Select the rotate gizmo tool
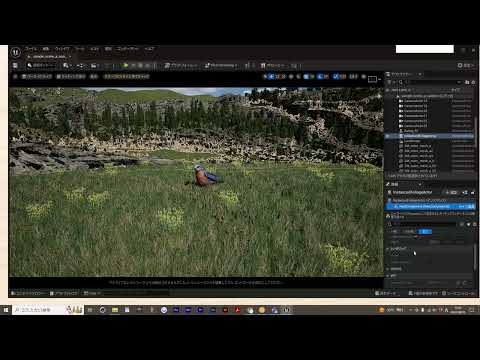The height and width of the screenshot is (360, 480). (x=278, y=76)
